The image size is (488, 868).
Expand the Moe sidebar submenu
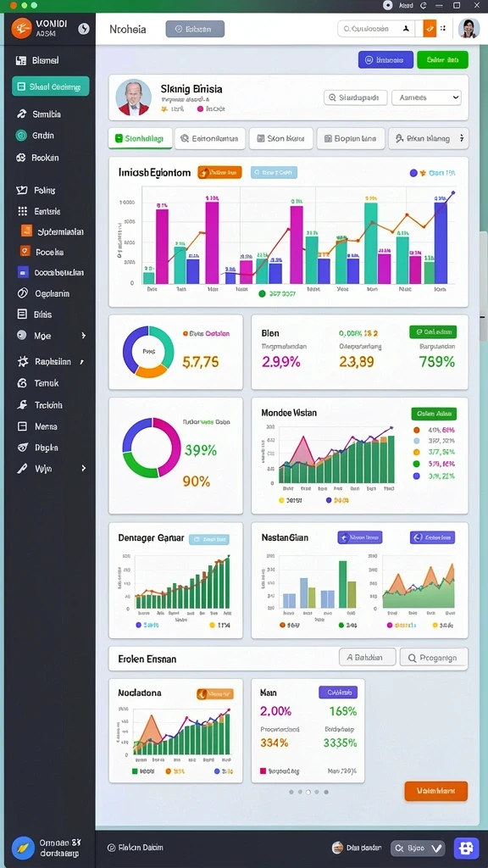(84, 336)
